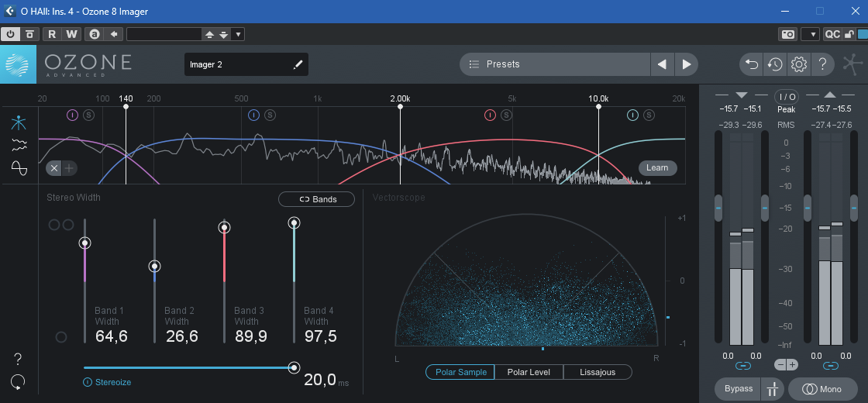Image resolution: width=868 pixels, height=403 pixels.
Task: Remove band with the X button
Action: (x=53, y=168)
